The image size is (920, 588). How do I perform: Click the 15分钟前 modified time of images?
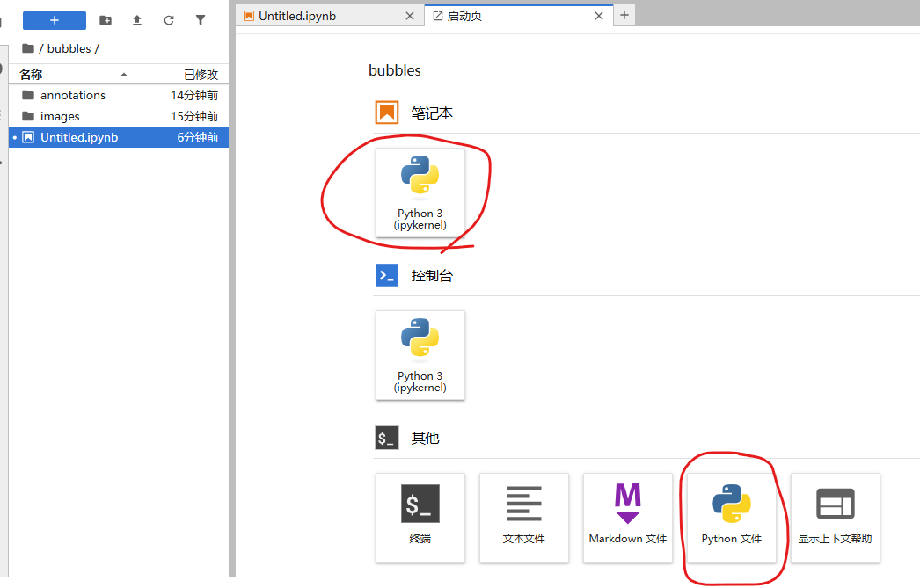pos(194,116)
